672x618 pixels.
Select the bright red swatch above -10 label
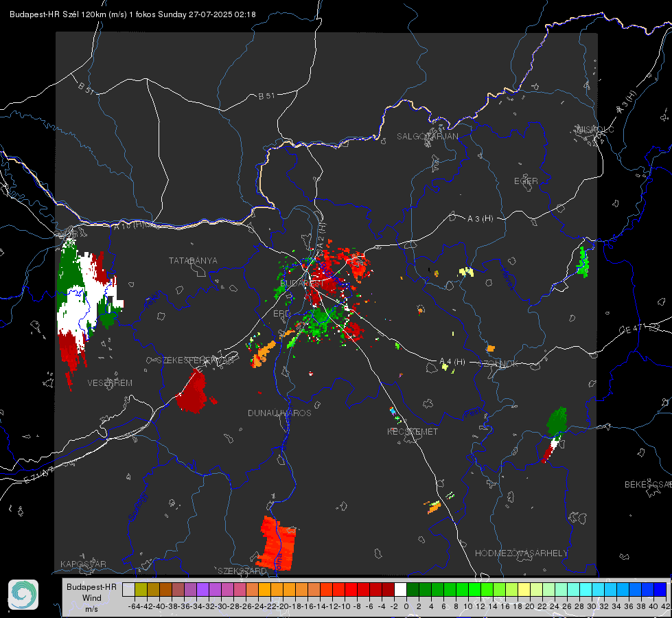click(351, 589)
